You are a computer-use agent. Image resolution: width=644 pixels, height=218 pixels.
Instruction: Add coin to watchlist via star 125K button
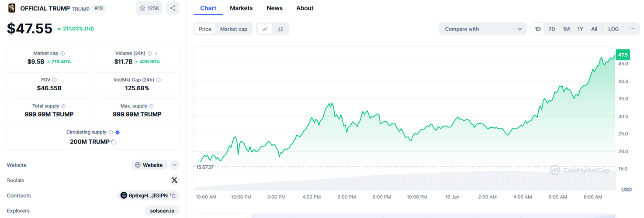[149, 8]
